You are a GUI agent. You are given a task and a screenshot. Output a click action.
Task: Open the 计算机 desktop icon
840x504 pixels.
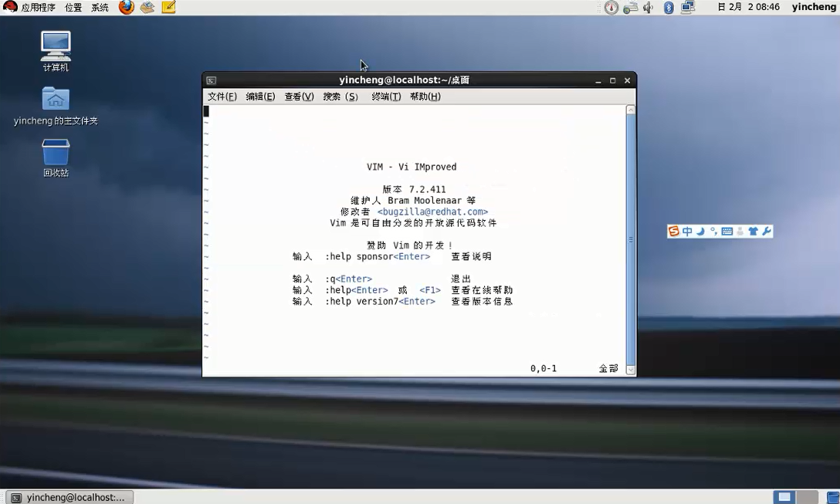(x=56, y=52)
